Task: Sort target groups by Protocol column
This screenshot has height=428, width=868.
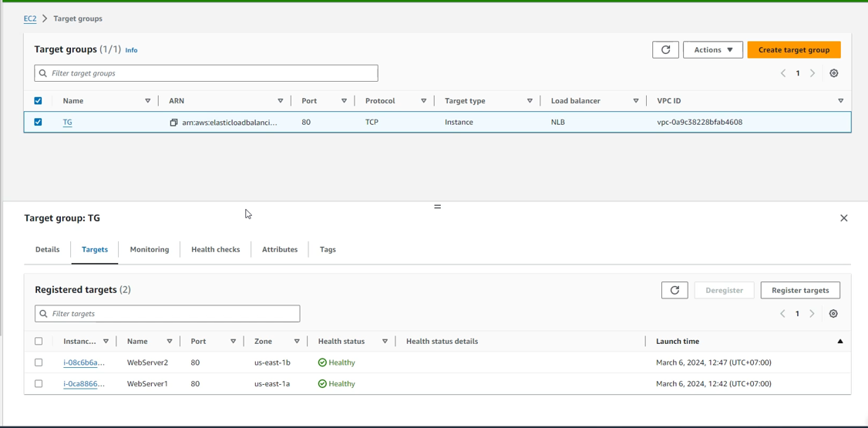Action: (x=423, y=101)
